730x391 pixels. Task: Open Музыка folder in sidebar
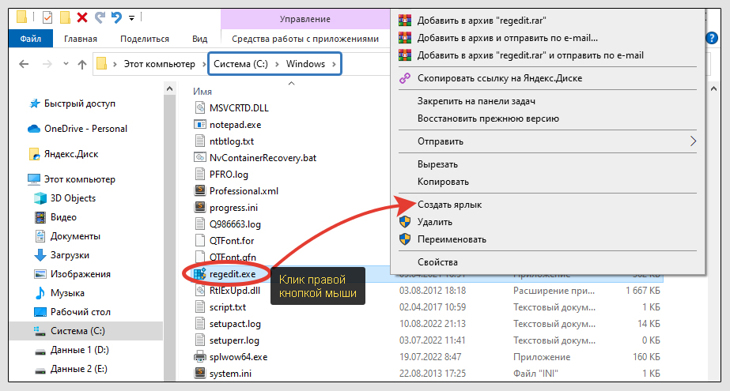click(67, 293)
